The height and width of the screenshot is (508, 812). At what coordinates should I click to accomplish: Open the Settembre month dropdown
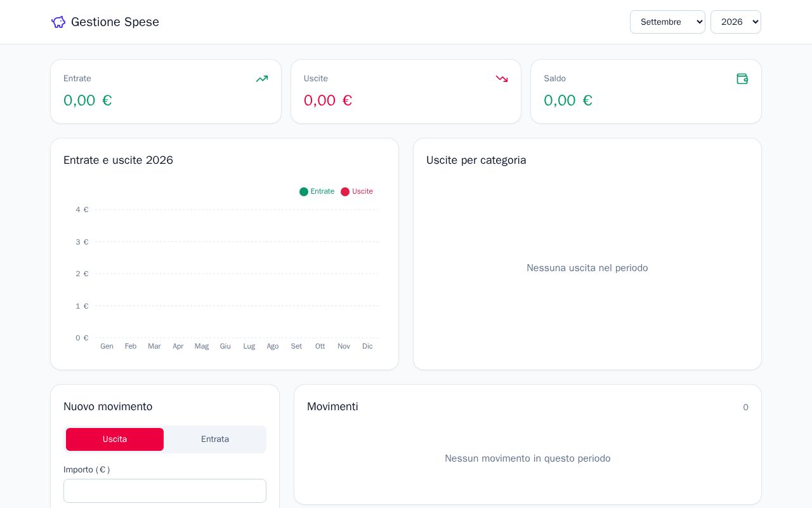(x=667, y=22)
